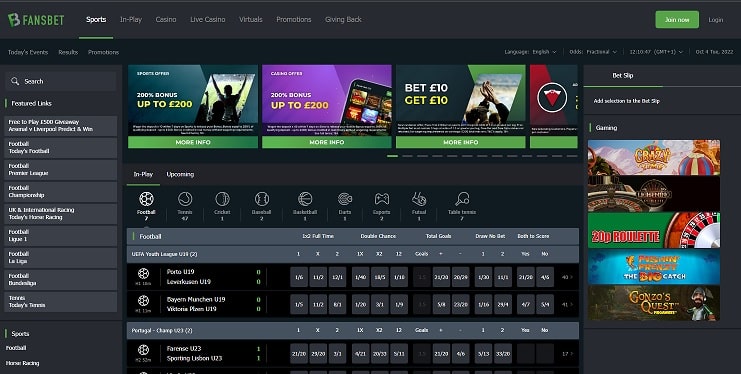Open the In-Play top menu
The image size is (741, 374).
pos(131,19)
